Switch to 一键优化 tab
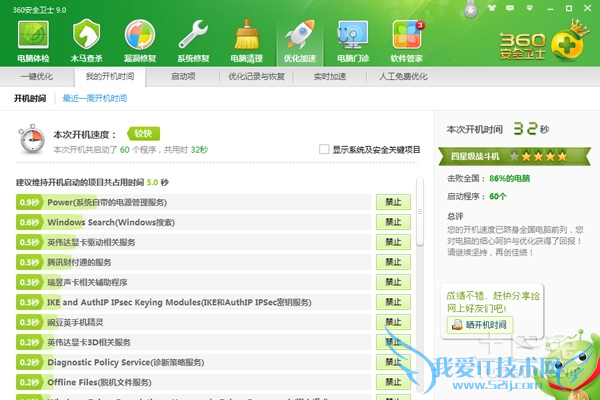600x400 pixels. [37, 77]
